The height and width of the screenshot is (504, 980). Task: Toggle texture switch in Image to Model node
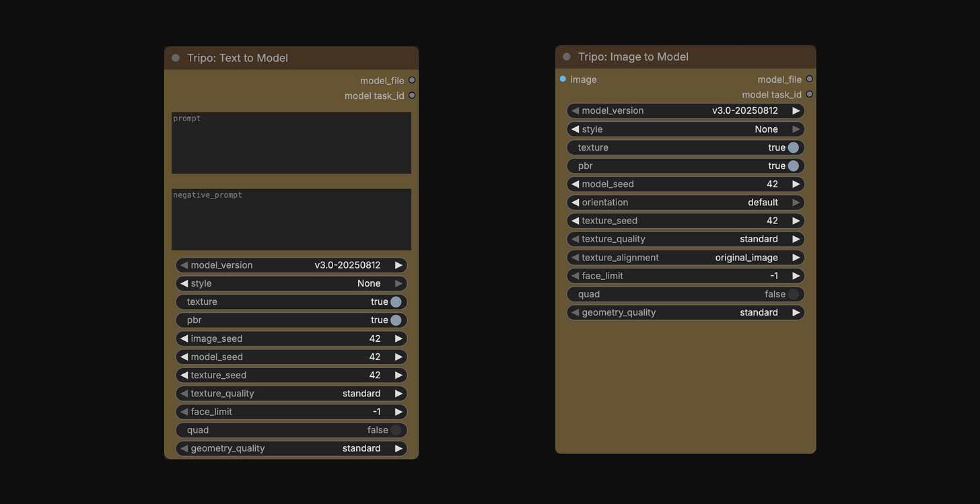[x=794, y=147]
